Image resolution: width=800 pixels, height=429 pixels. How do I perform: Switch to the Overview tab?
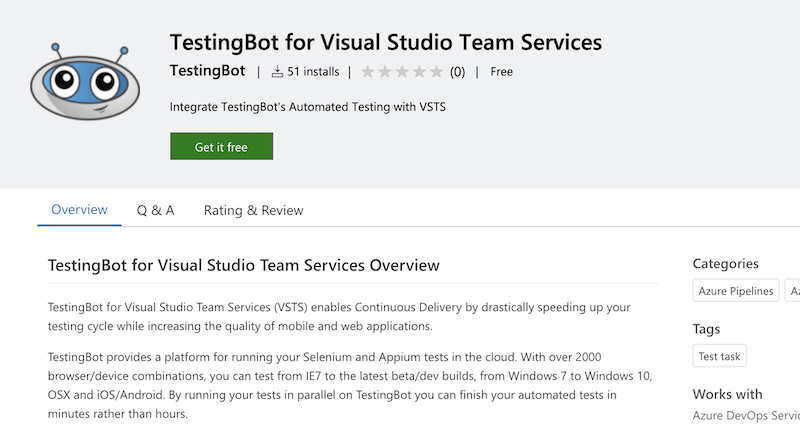(79, 210)
